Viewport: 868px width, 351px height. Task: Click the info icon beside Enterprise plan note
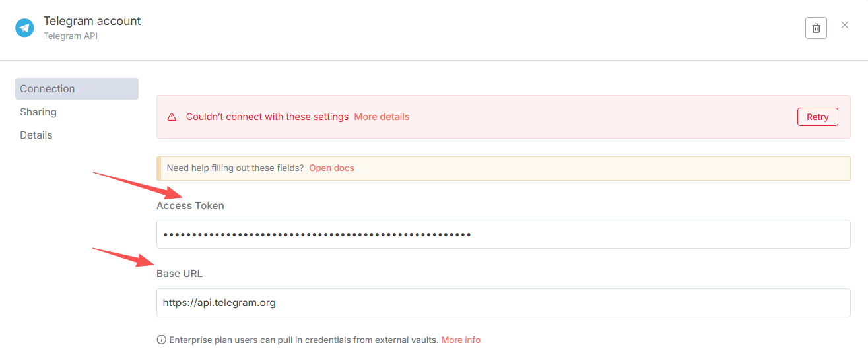tap(161, 340)
